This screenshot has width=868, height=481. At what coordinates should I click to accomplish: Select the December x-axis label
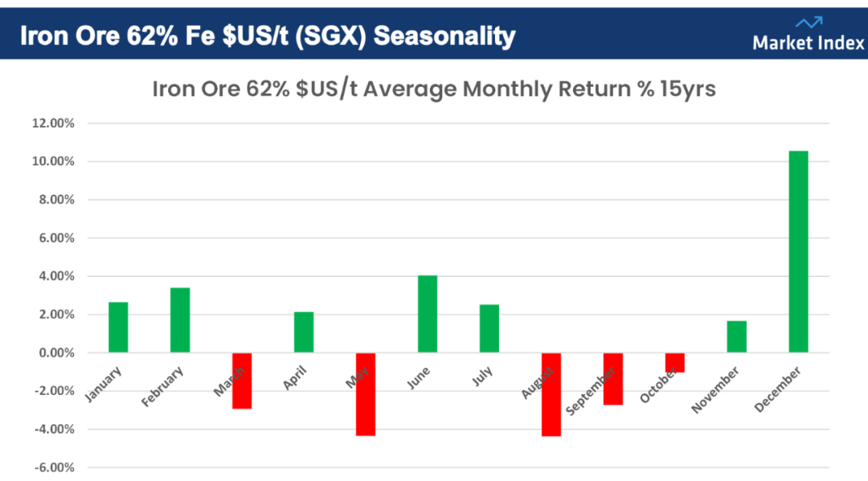(x=778, y=391)
